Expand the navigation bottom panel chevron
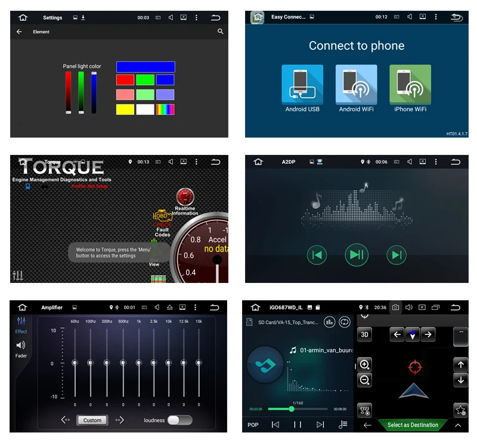The height and width of the screenshot is (448, 477). [x=457, y=425]
